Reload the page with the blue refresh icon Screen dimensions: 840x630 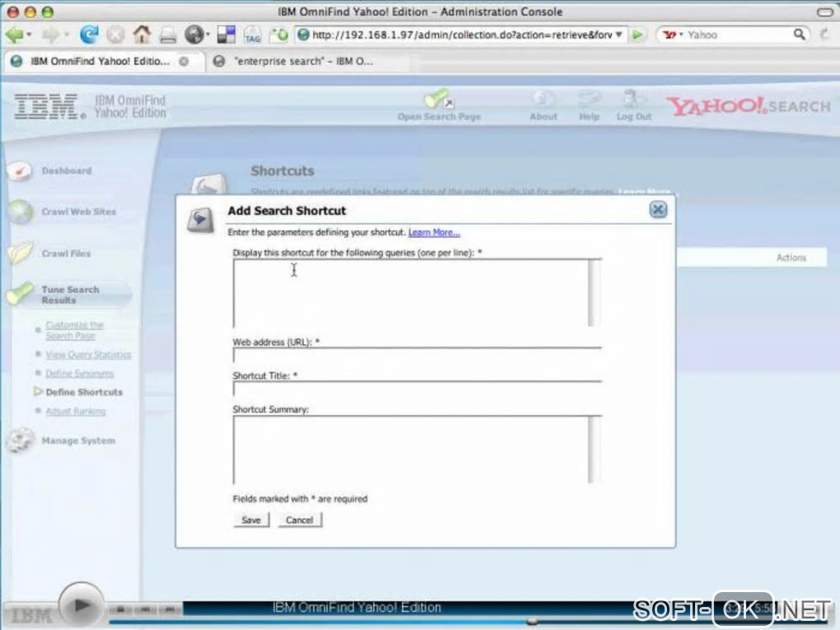tap(89, 35)
